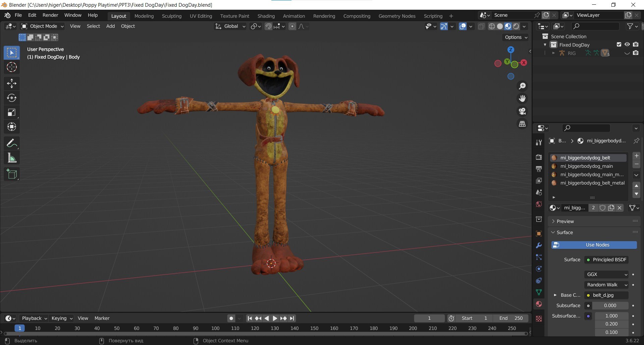Viewport: 644px width, 345px height.
Task: Expand Base Color input disclosure triangle
Action: (x=555, y=295)
